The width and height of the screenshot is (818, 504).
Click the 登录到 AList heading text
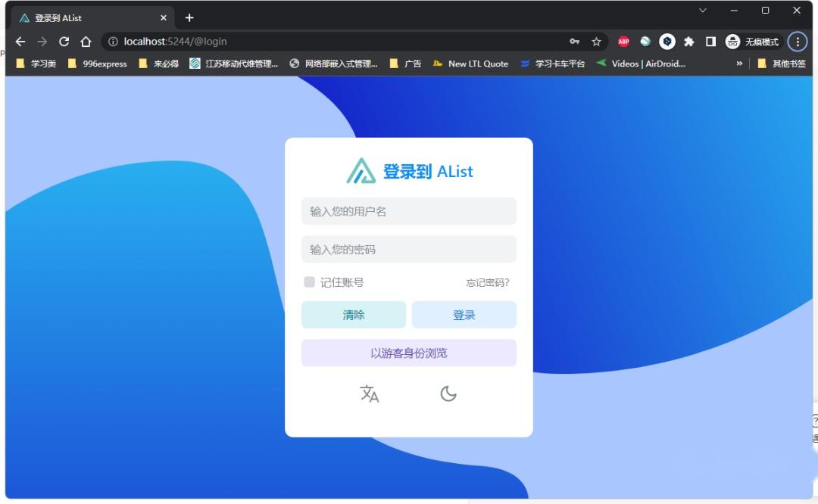[x=428, y=172]
